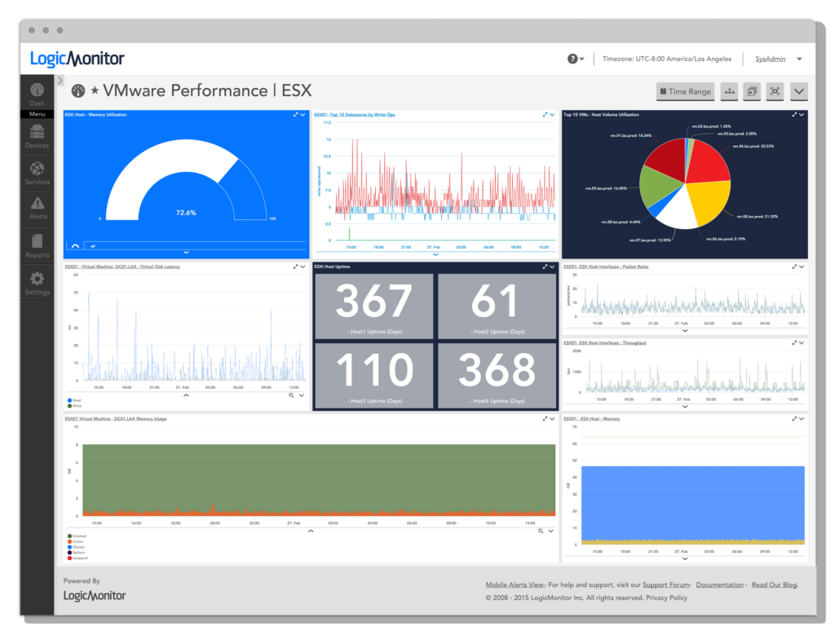
Task: Click zoom magnifier in Virtual Disk Latency widget
Action: pos(291,395)
